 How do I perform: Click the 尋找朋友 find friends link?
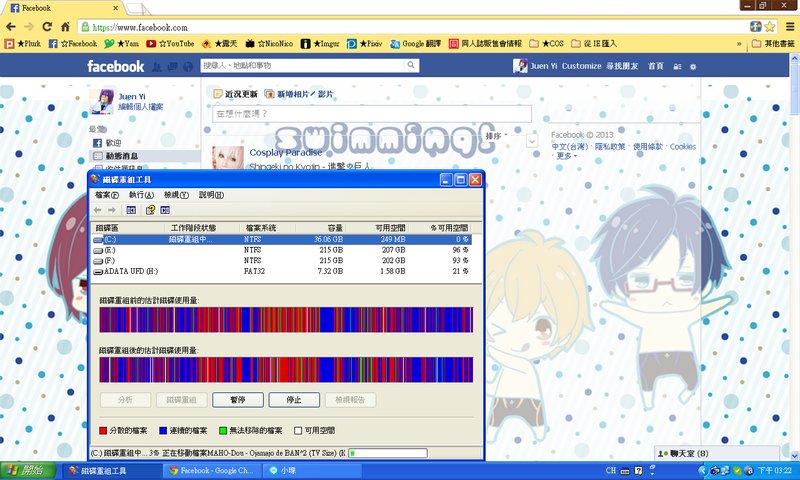point(622,66)
